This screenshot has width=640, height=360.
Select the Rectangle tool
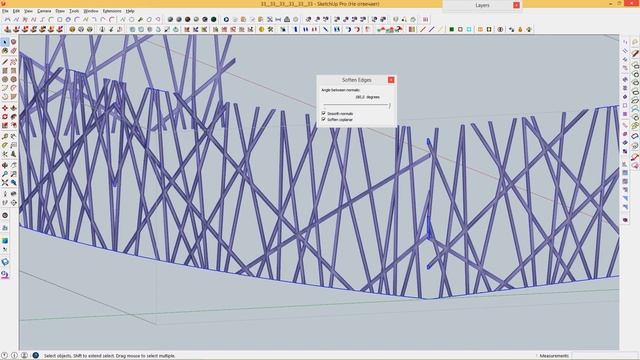[x=5, y=71]
